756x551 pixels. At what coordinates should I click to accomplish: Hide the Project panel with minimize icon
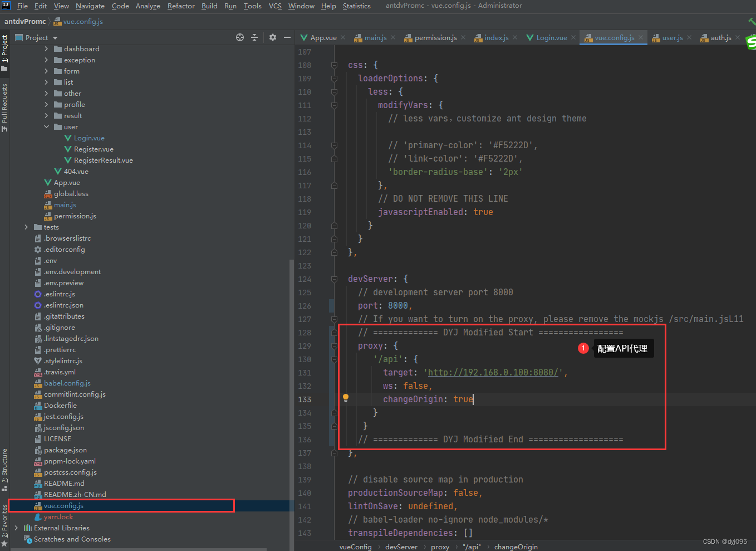coord(287,37)
